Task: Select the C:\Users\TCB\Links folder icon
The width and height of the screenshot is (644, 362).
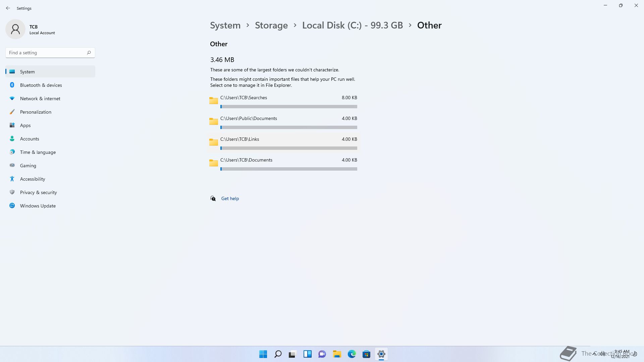Action: (214, 142)
